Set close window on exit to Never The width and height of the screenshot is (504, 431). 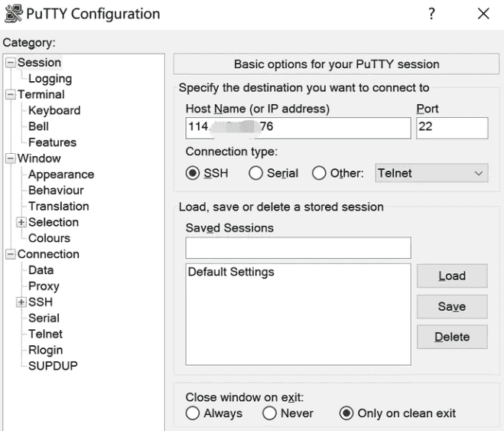(269, 413)
